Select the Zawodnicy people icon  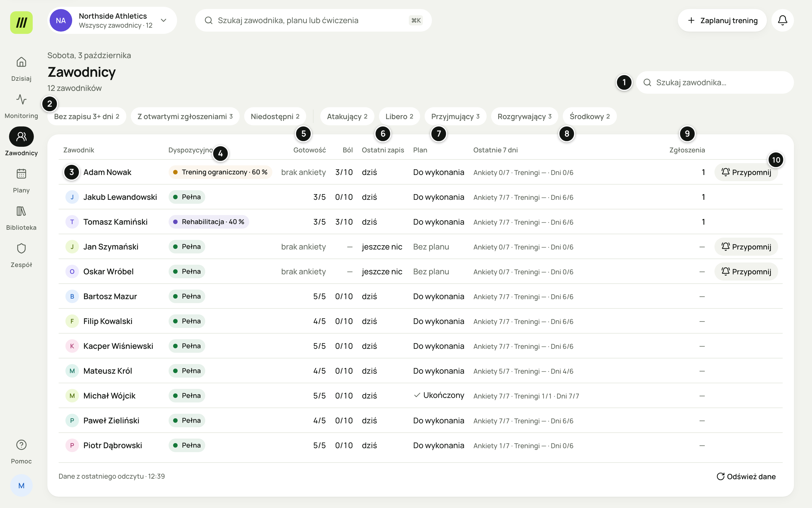pos(21,136)
